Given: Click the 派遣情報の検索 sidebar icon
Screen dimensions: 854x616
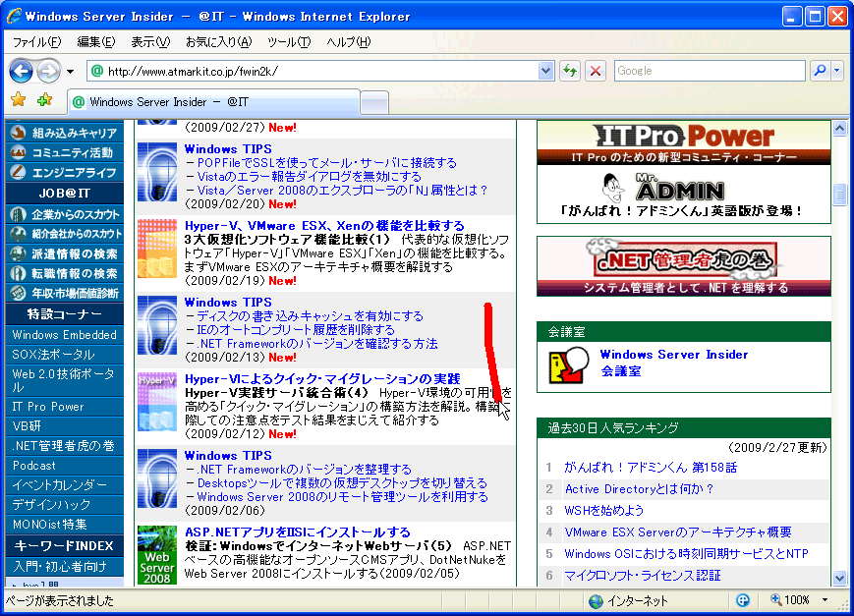Looking at the screenshot, I should point(19,253).
